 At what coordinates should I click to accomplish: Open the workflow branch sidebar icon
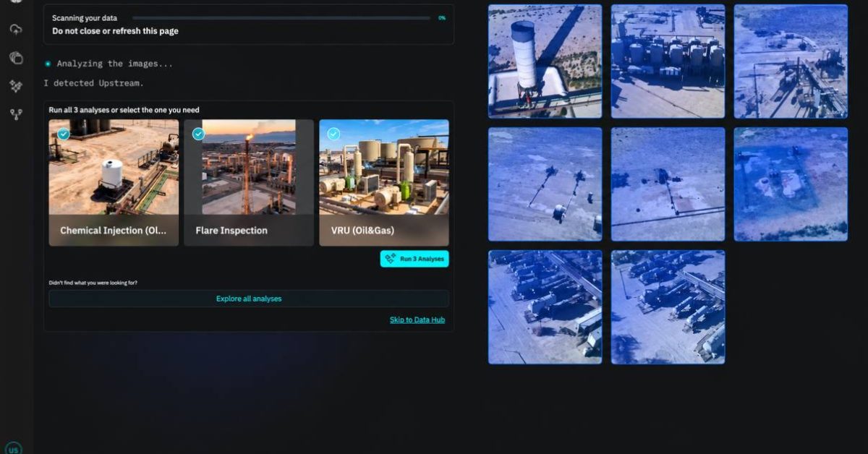tap(16, 114)
